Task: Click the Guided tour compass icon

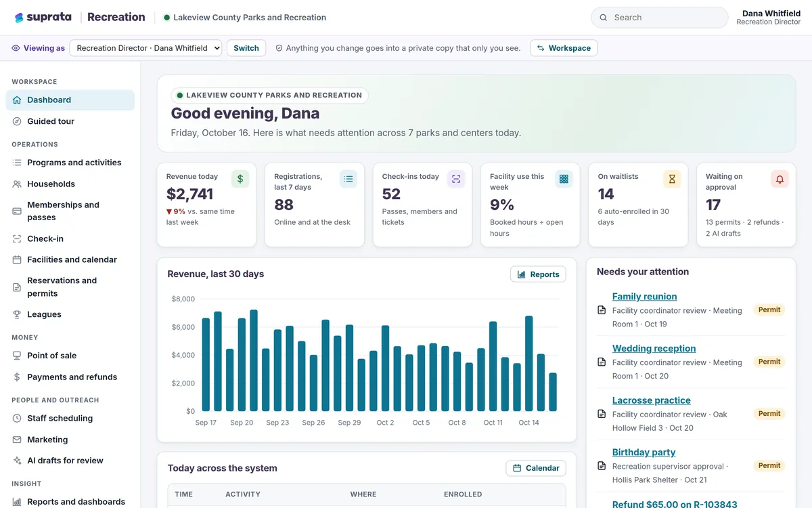Action: (x=17, y=121)
